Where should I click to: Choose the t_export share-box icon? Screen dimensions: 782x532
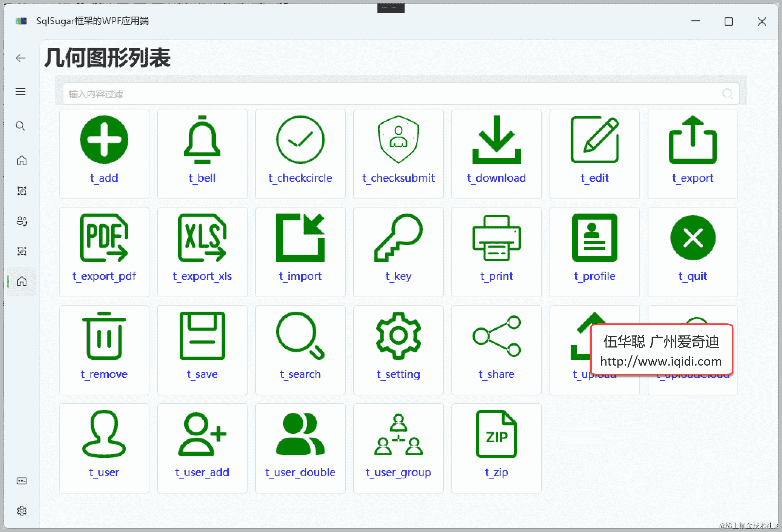pos(693,140)
